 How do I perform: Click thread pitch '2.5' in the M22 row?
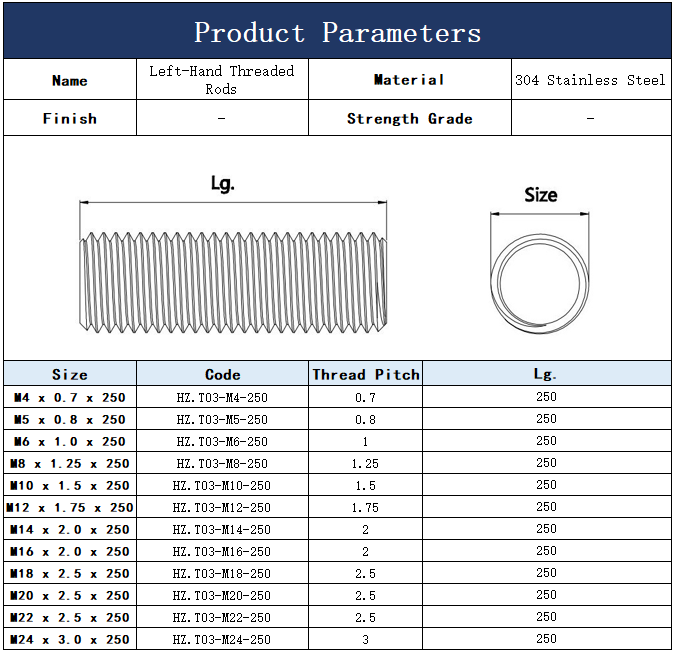pos(366,617)
